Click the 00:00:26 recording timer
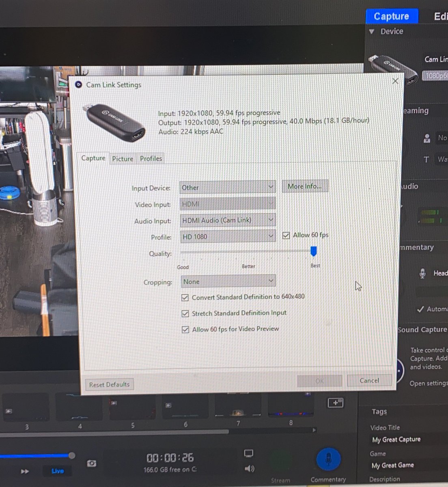The height and width of the screenshot is (487, 448). click(170, 458)
